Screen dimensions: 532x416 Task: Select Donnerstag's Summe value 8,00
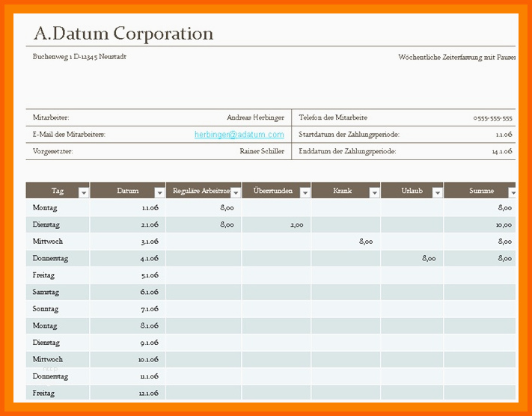505,258
